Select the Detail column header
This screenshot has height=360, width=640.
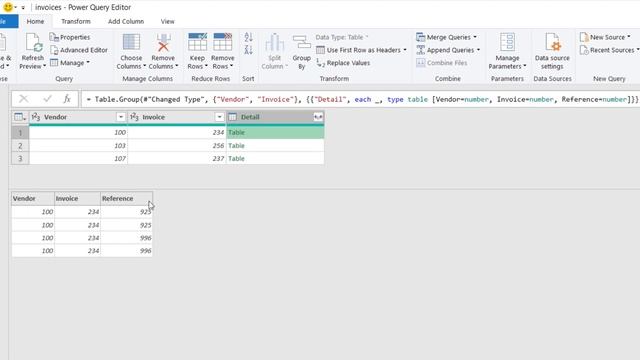click(275, 117)
